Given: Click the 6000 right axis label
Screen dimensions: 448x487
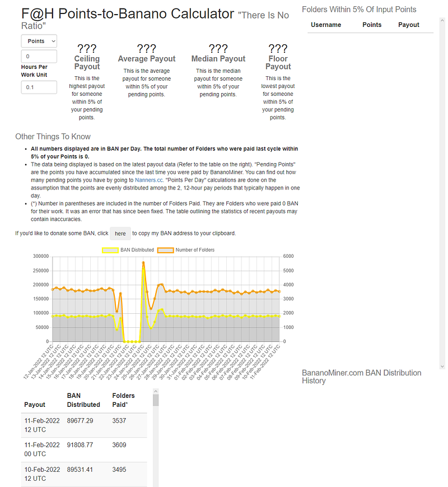Looking at the screenshot, I should pyautogui.click(x=288, y=256).
